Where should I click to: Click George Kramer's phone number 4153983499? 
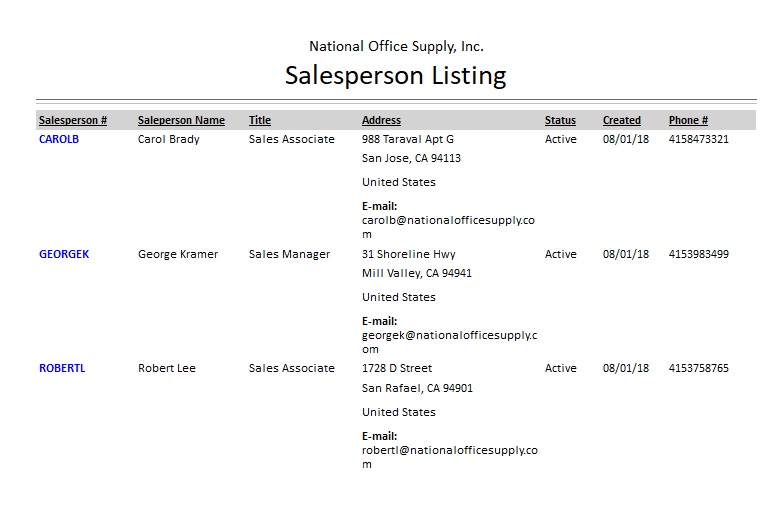click(699, 254)
